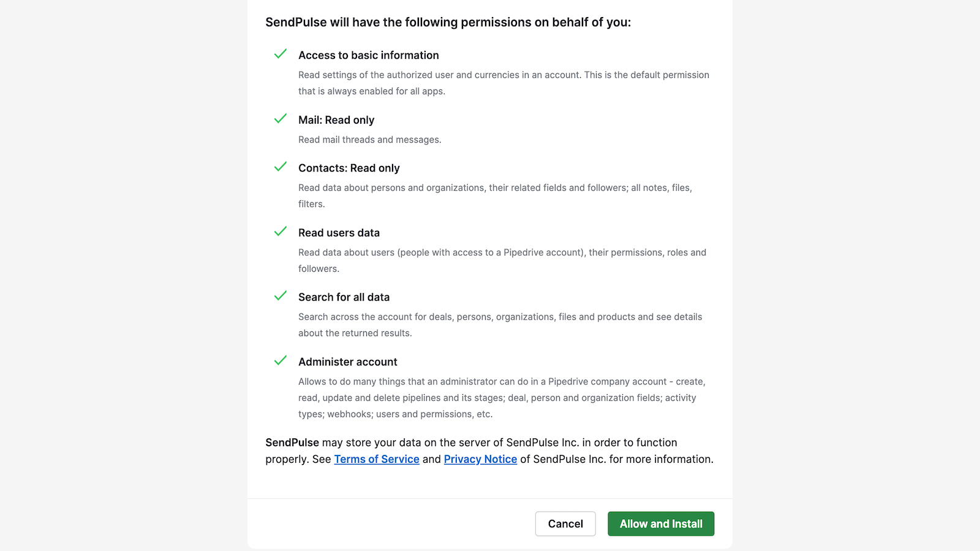Click the green checkmark beside Administer account

point(281,361)
